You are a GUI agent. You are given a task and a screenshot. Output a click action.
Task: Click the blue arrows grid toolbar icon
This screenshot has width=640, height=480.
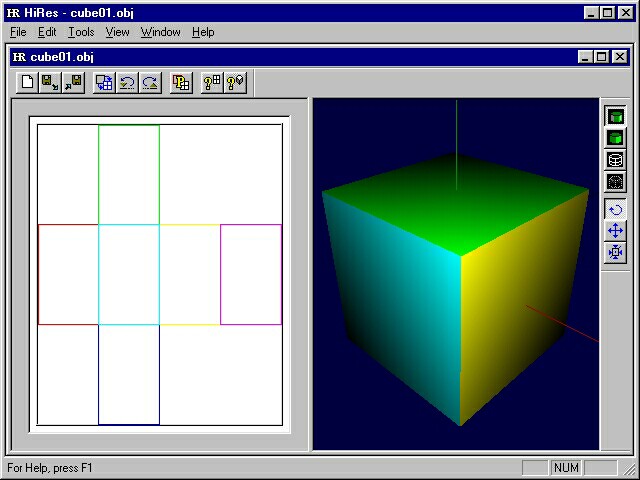click(104, 83)
